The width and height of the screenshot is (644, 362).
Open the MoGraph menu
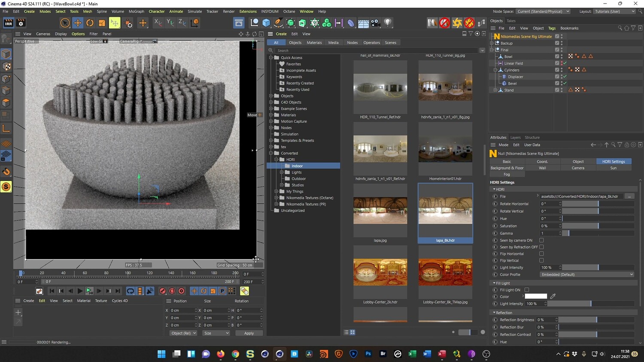click(x=137, y=12)
